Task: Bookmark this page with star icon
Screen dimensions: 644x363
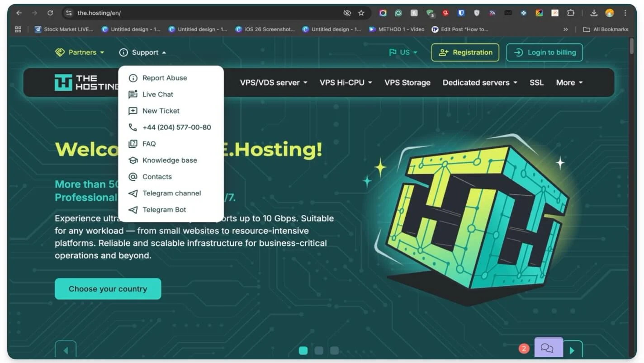Action: point(361,13)
